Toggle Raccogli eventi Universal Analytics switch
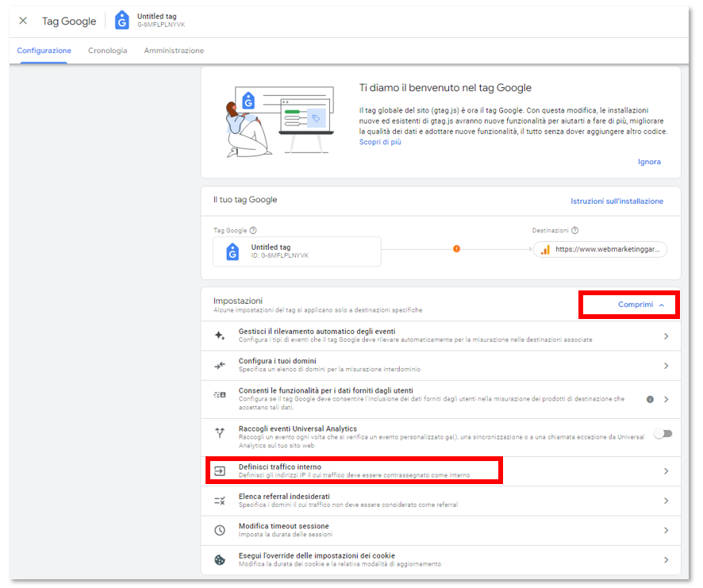Screen dimensions: 703x588 [x=663, y=434]
